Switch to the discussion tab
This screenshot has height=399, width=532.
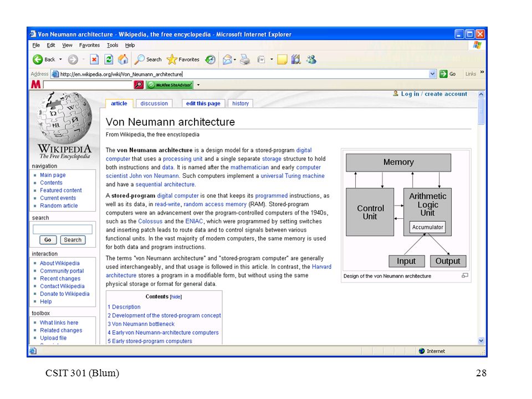pyautogui.click(x=154, y=104)
